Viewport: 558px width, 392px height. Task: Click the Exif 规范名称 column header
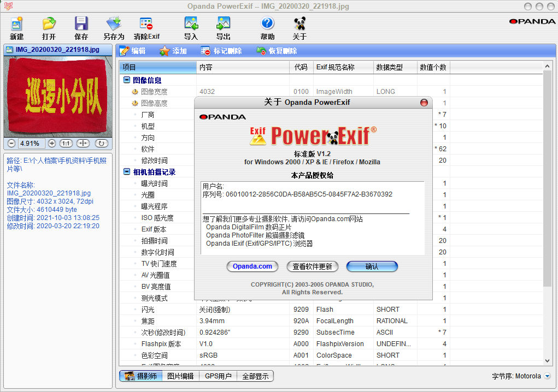point(343,67)
